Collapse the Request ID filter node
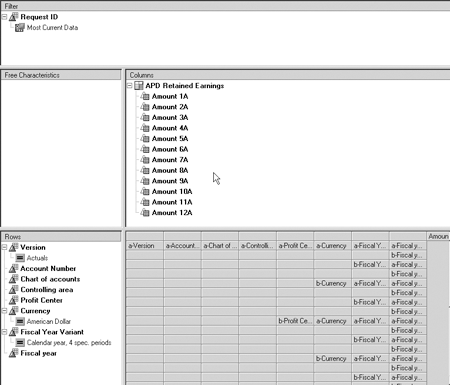This screenshot has width=450, height=385. [4, 17]
